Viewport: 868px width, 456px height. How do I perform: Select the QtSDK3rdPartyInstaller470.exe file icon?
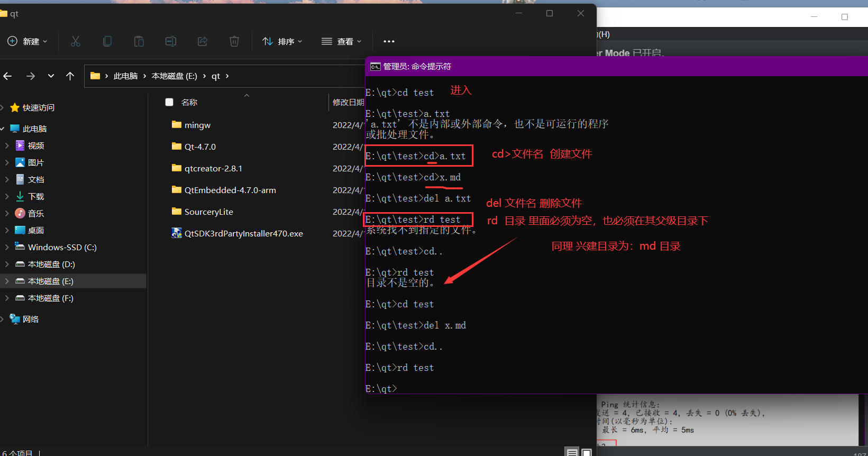pos(177,233)
